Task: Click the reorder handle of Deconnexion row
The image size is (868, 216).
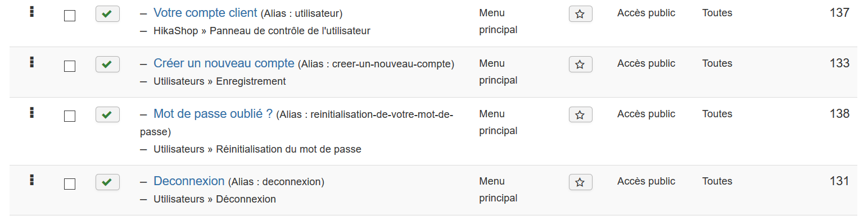Action: [32, 180]
